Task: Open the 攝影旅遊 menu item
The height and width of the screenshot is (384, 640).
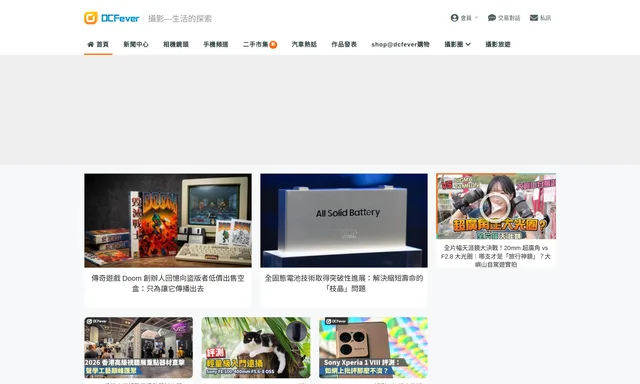Action: [498, 44]
